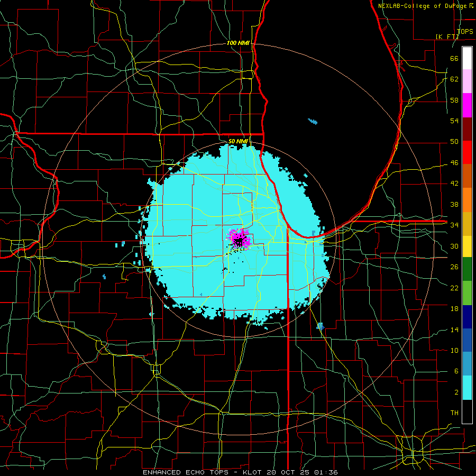The width and height of the screenshot is (476, 476).
Task: Click the cyan swatch between 2 and 6
Action: [x=467, y=388]
